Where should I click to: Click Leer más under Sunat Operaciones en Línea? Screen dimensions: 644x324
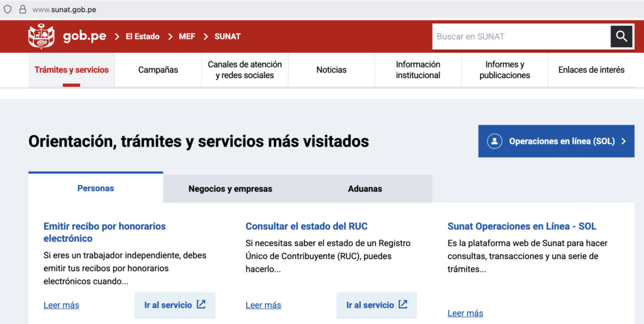click(465, 313)
